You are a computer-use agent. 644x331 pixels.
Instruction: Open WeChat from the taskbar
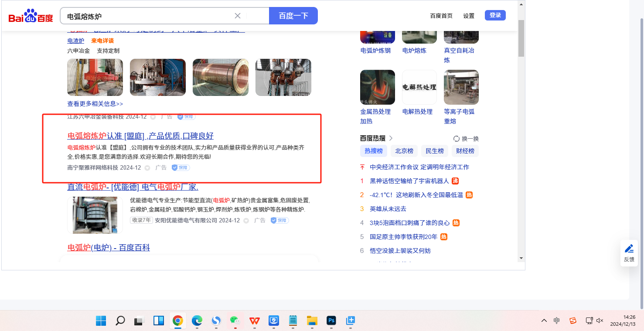(x=235, y=321)
